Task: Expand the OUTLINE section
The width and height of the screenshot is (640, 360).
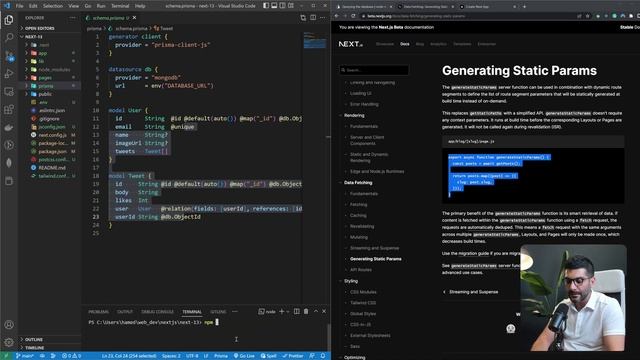Action: click(49, 339)
